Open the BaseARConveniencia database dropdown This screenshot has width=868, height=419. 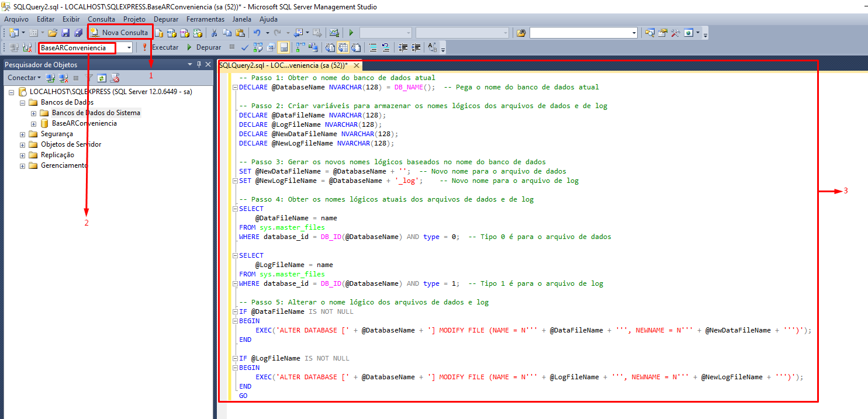click(x=129, y=48)
